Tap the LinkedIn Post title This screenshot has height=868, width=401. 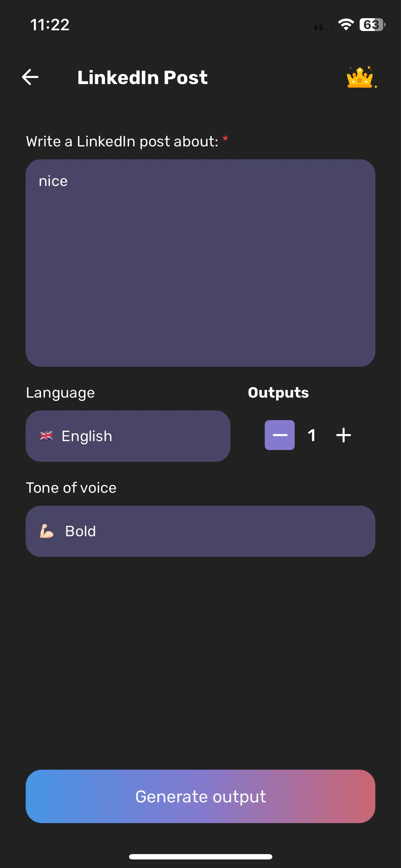[x=143, y=77]
